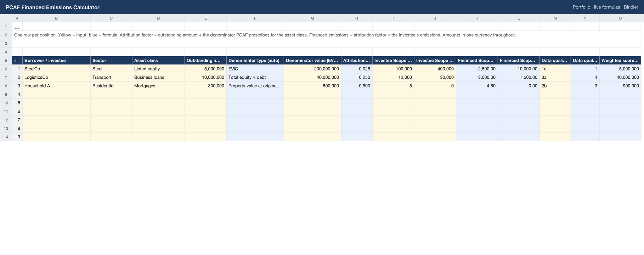
Task: Click the empty Borrower cell in position 4
Action: (x=56, y=94)
